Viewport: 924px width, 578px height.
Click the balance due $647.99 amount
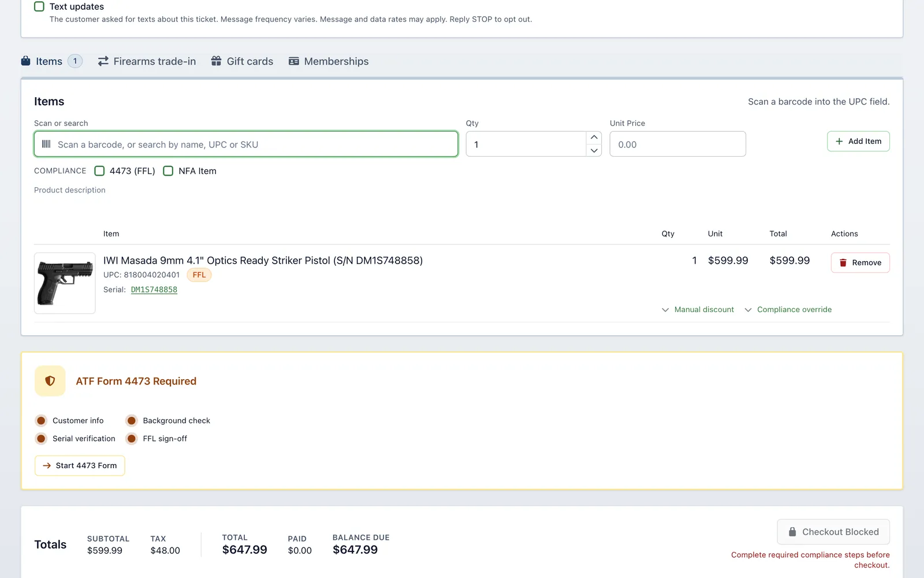(355, 550)
